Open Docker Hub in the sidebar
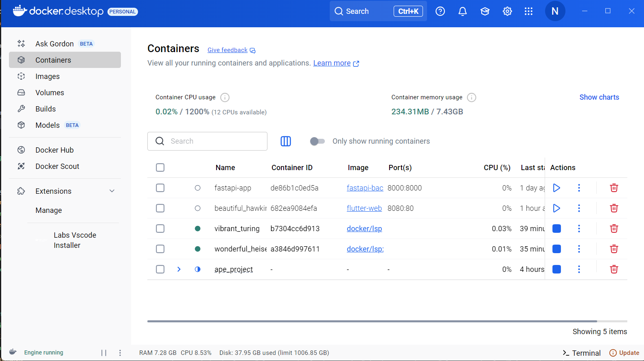Screen dimensions: 644x361 point(65,150)
